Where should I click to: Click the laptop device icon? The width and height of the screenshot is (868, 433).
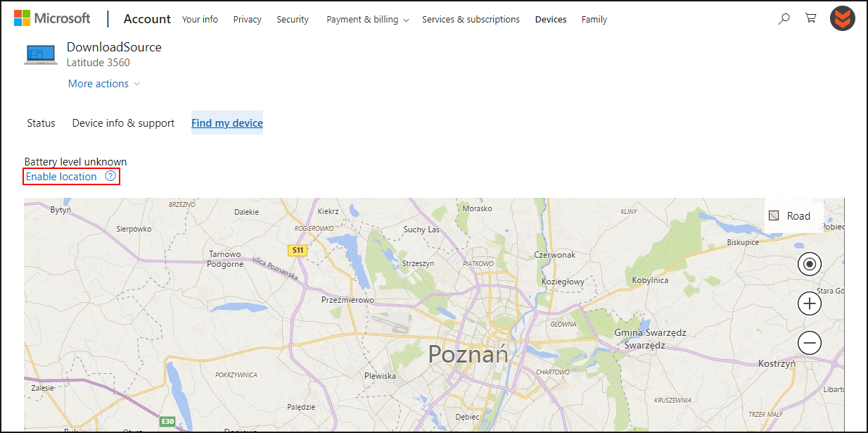click(41, 54)
